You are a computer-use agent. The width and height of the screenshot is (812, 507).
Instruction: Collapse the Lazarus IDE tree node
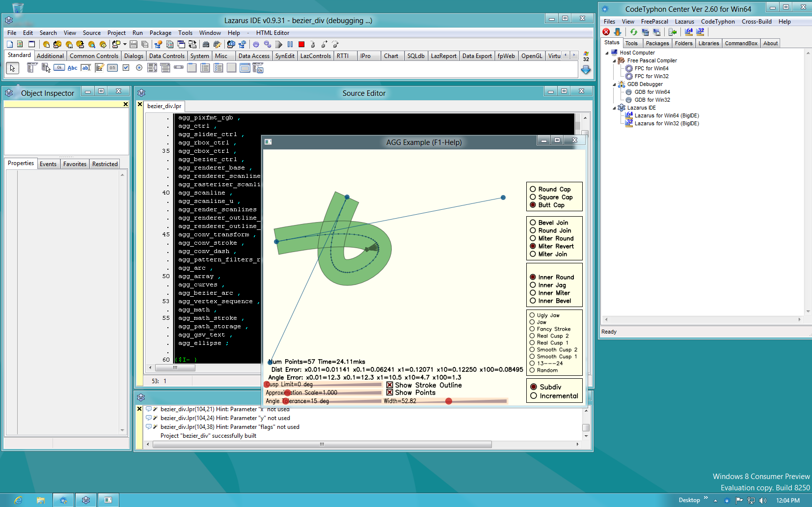[x=614, y=108]
